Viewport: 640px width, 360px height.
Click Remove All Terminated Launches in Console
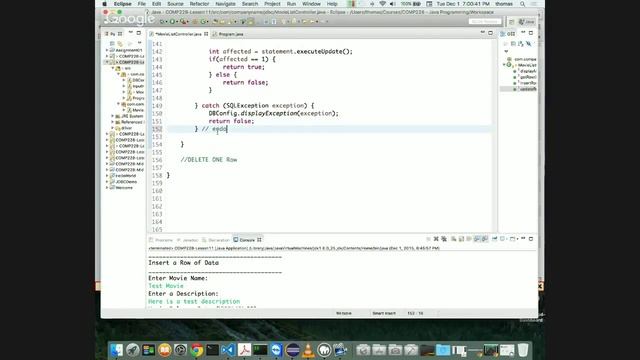[444, 239]
